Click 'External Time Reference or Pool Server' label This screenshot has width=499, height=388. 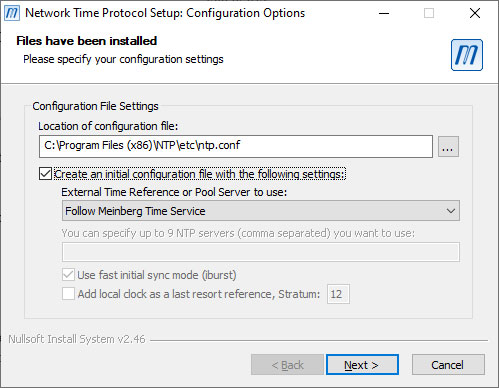click(174, 192)
